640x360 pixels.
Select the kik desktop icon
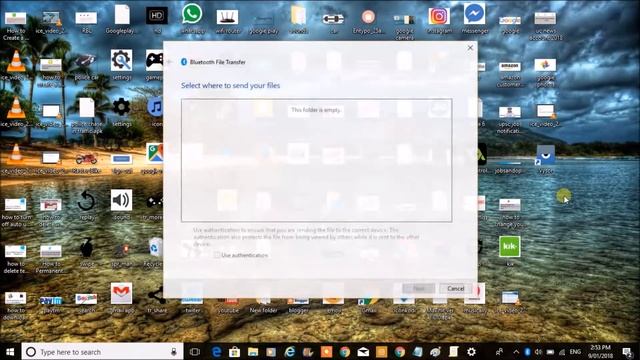pos(510,251)
